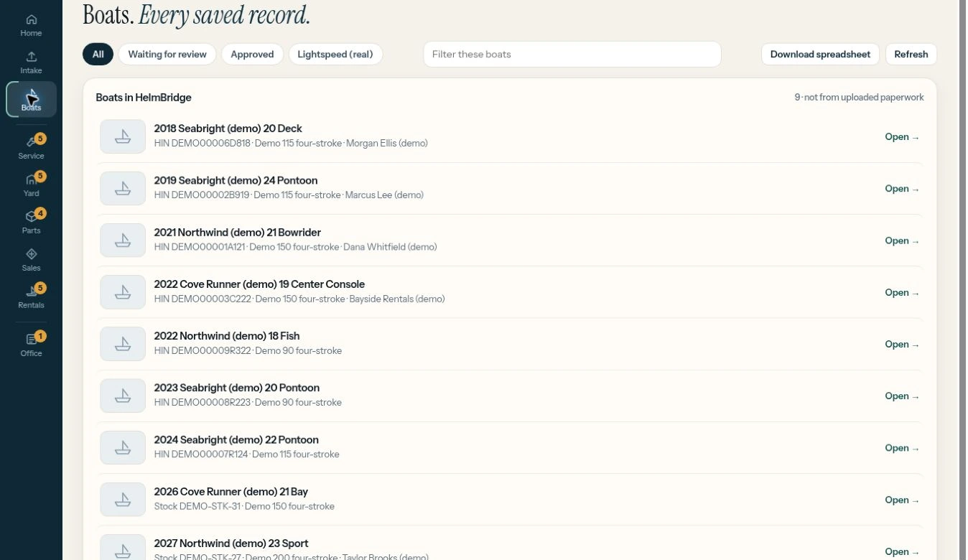
Task: Click the Boats in HelmBridge heading
Action: click(x=144, y=98)
